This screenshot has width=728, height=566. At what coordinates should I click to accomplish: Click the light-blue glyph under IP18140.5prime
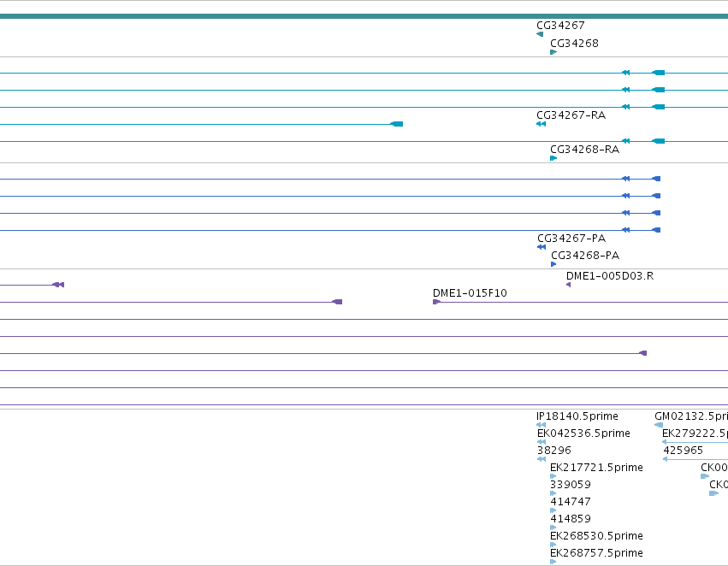[541, 424]
